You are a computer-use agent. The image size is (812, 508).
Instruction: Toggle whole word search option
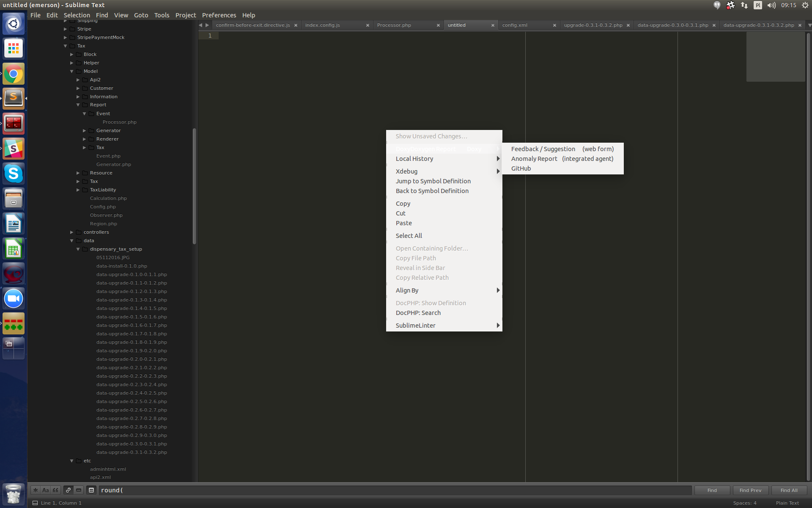pos(55,490)
